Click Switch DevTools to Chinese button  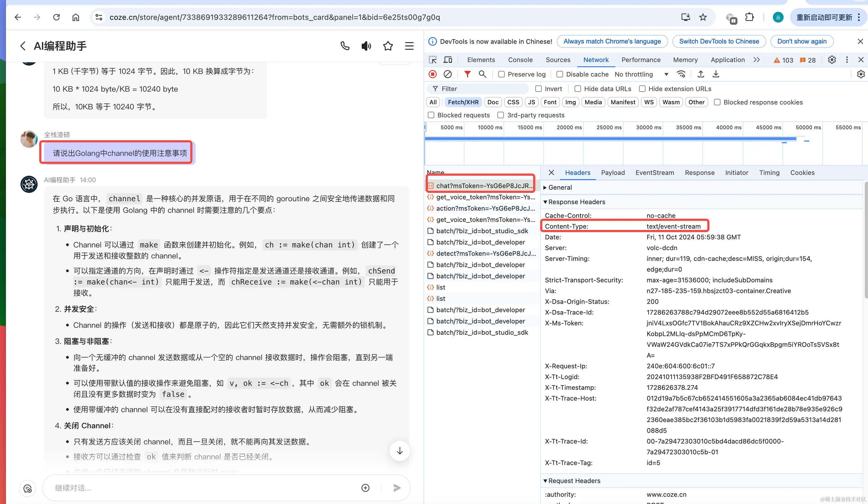coord(719,41)
